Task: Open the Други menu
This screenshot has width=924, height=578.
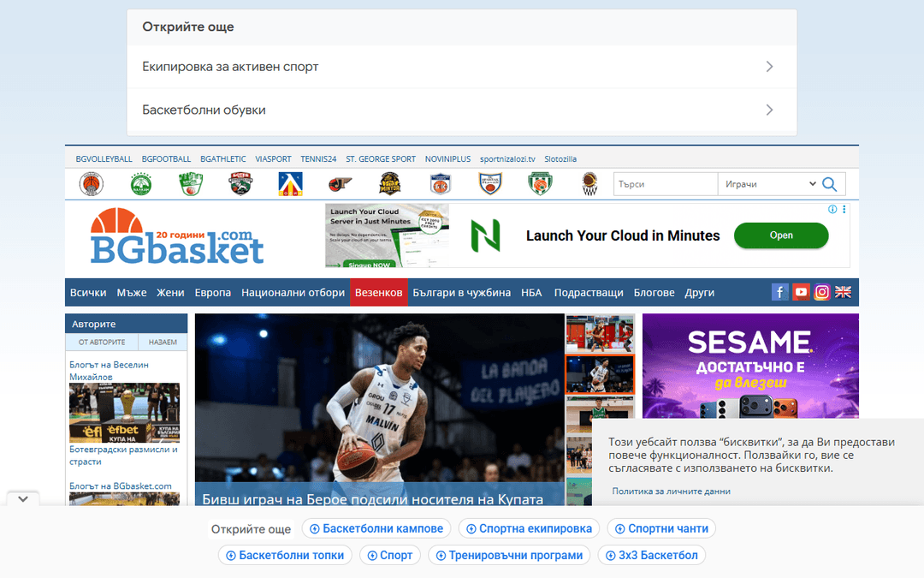Action: (x=700, y=293)
